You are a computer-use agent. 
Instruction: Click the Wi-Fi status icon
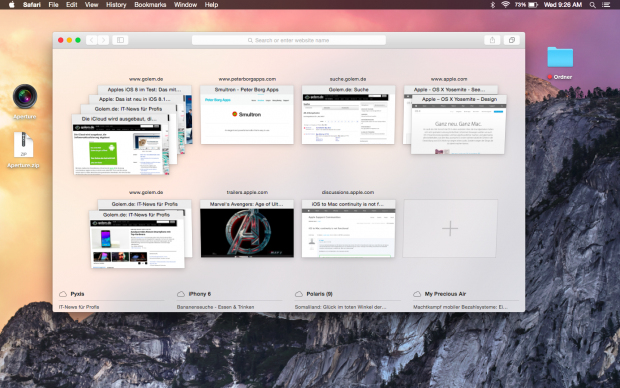pyautogui.click(x=505, y=5)
